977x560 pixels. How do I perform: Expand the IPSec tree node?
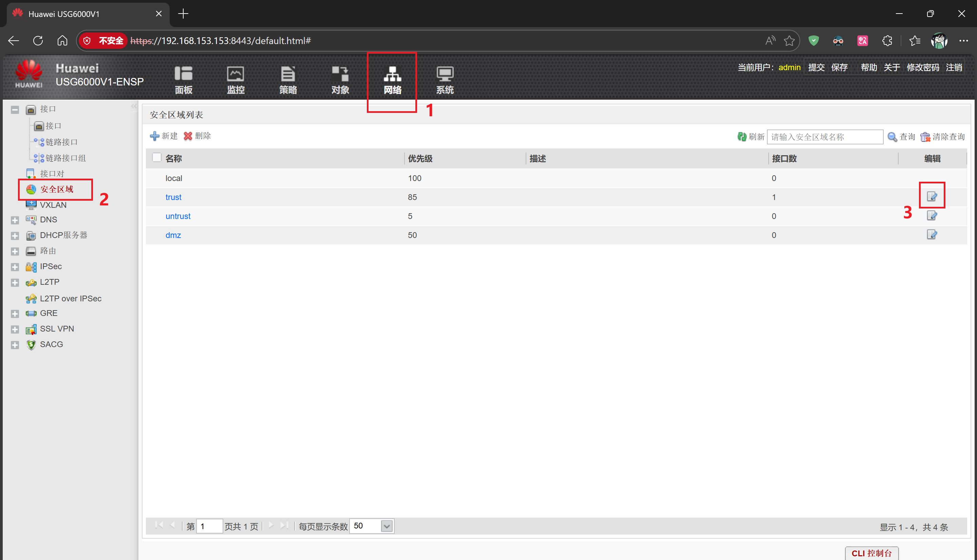[x=15, y=267]
